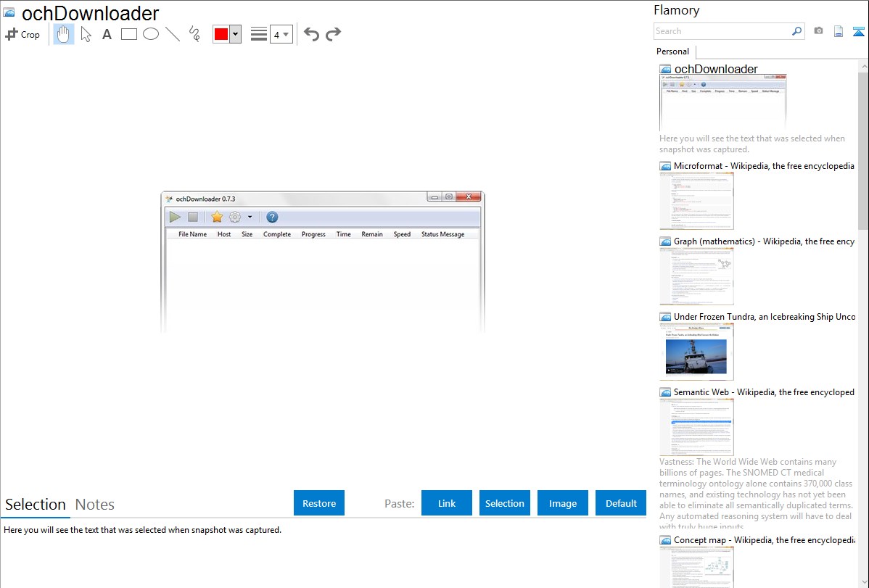Click the Status Message column header
This screenshot has height=588, width=869.
442,234
